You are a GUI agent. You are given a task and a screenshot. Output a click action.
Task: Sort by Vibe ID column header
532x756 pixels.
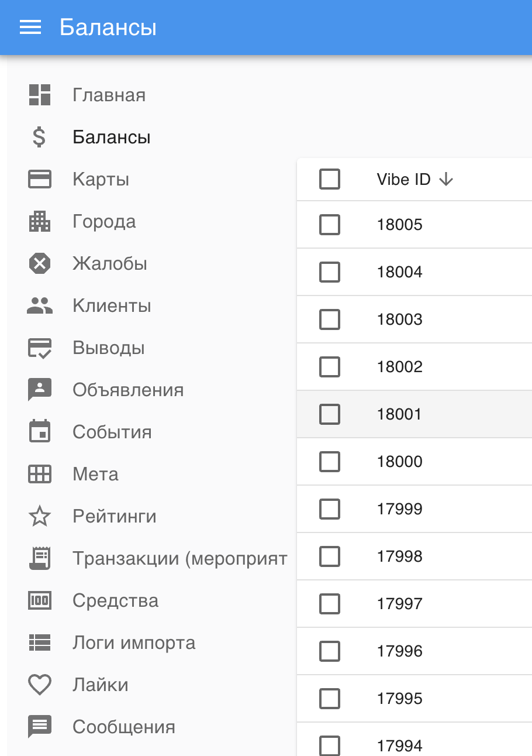(403, 180)
